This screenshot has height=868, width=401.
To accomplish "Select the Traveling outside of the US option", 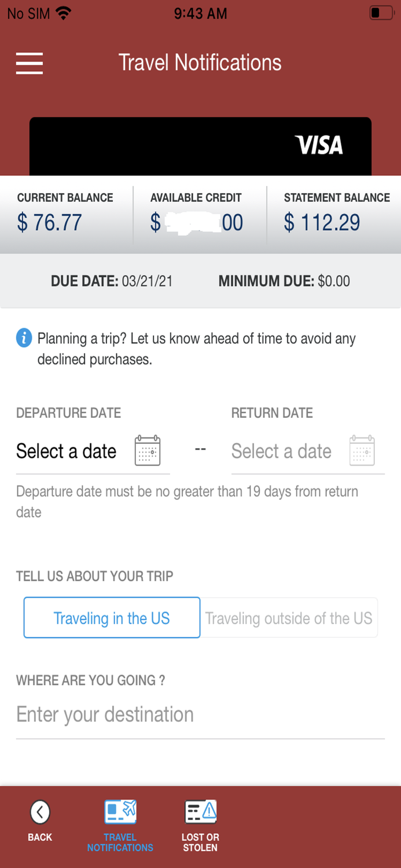I will (288, 617).
